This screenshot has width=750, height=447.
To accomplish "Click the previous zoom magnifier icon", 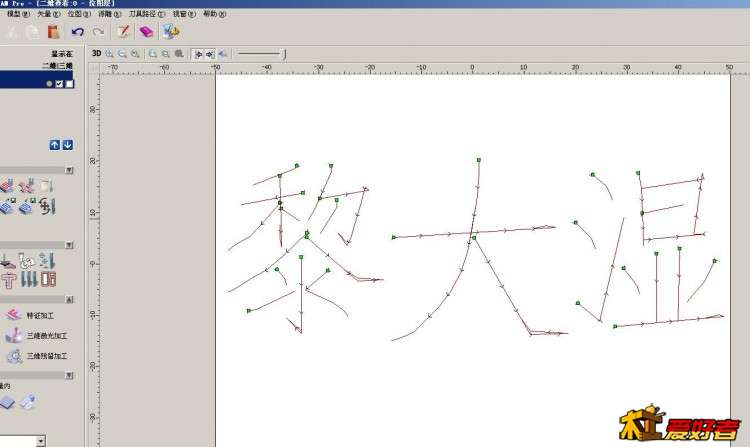I will [135, 54].
